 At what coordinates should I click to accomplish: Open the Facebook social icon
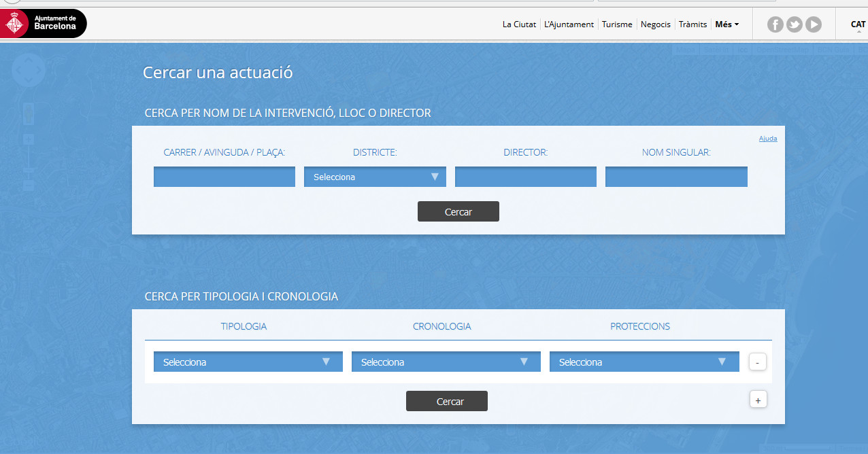pos(775,24)
